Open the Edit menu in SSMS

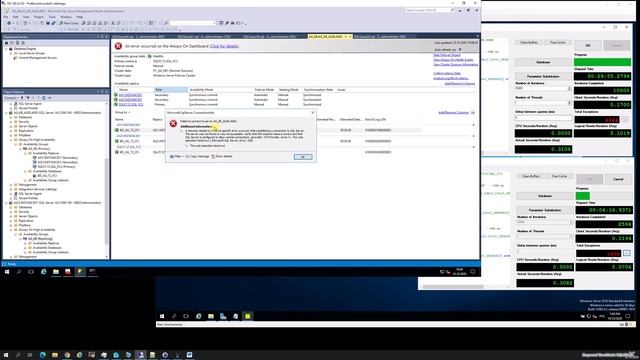(x=16, y=17)
